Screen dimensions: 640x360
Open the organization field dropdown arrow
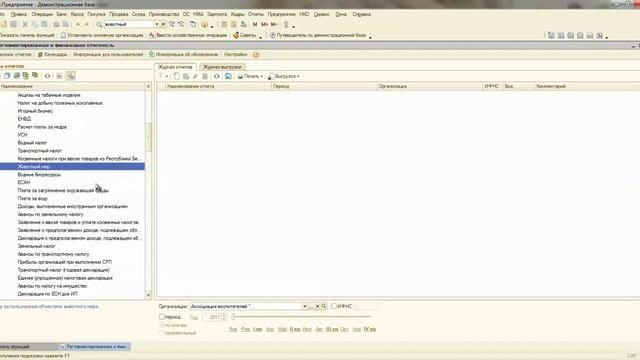pos(304,307)
